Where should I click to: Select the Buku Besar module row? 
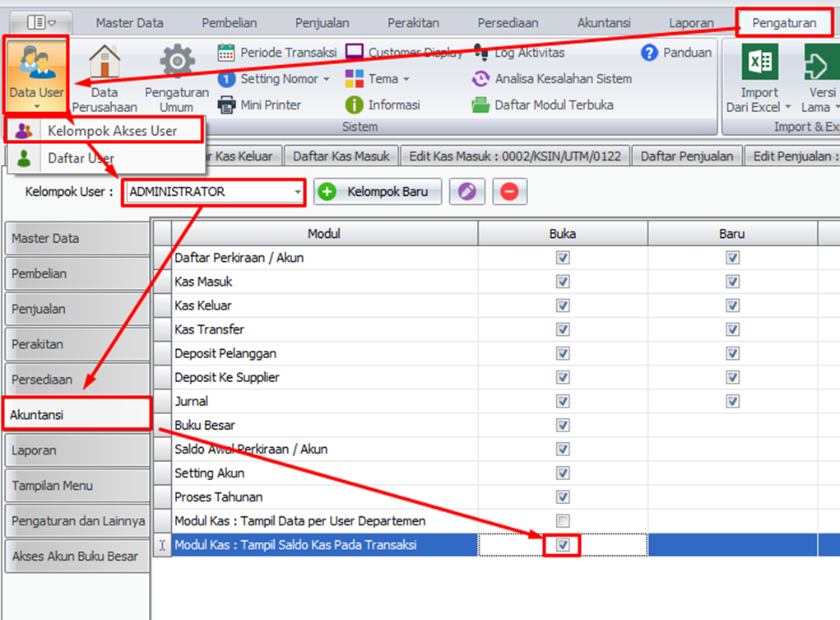coord(324,426)
